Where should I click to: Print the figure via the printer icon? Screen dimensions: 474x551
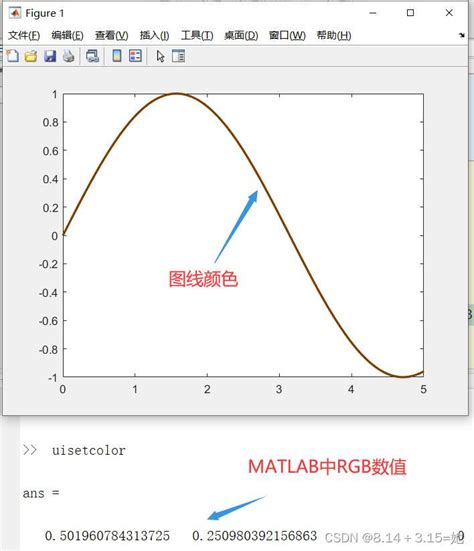pyautogui.click(x=69, y=56)
